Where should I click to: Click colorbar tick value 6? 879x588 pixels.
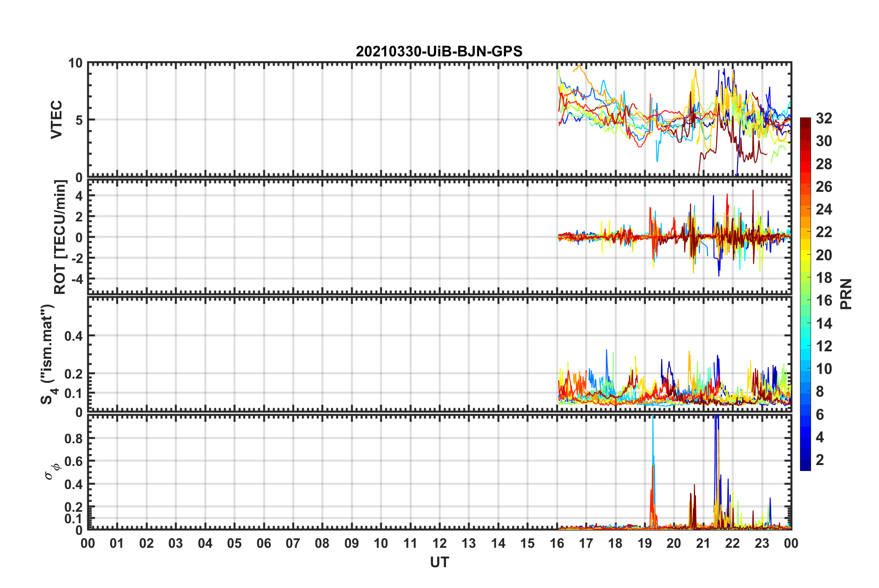tap(820, 415)
